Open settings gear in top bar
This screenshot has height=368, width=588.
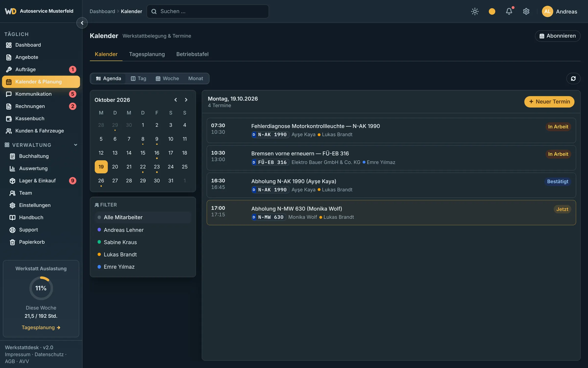point(526,11)
